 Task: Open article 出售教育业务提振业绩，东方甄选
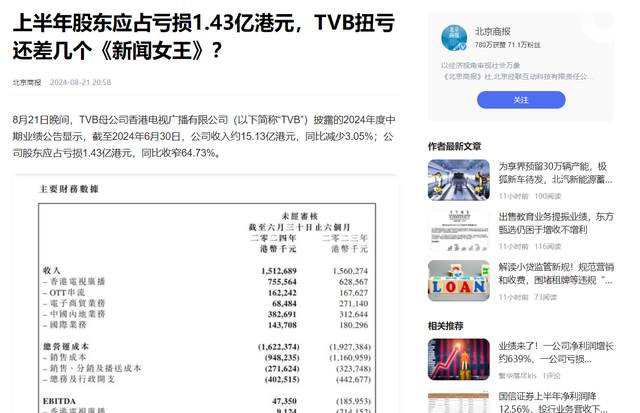click(556, 223)
